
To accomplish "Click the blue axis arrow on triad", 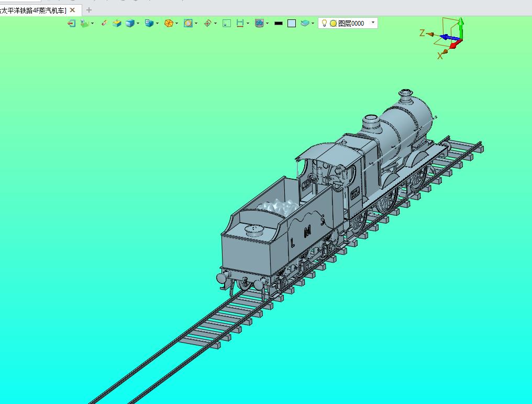I will (x=449, y=37).
